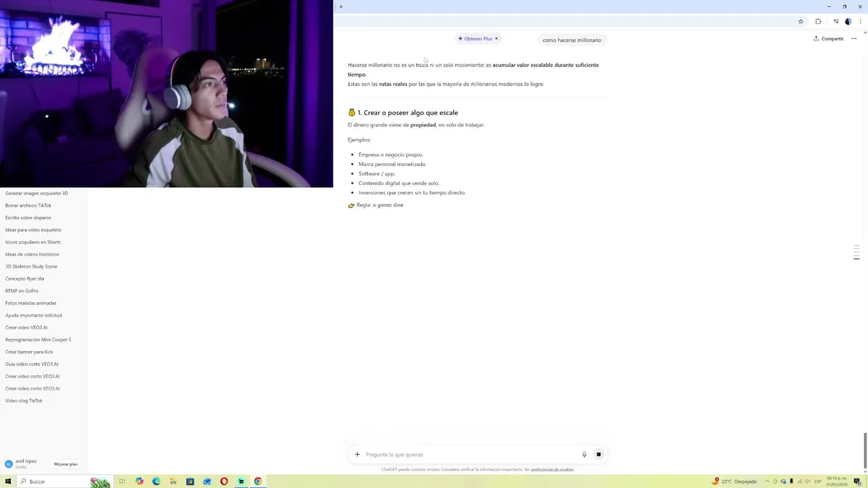Share the conversation with Compartir
Image resolution: width=868 pixels, height=488 pixels.
pyautogui.click(x=829, y=39)
